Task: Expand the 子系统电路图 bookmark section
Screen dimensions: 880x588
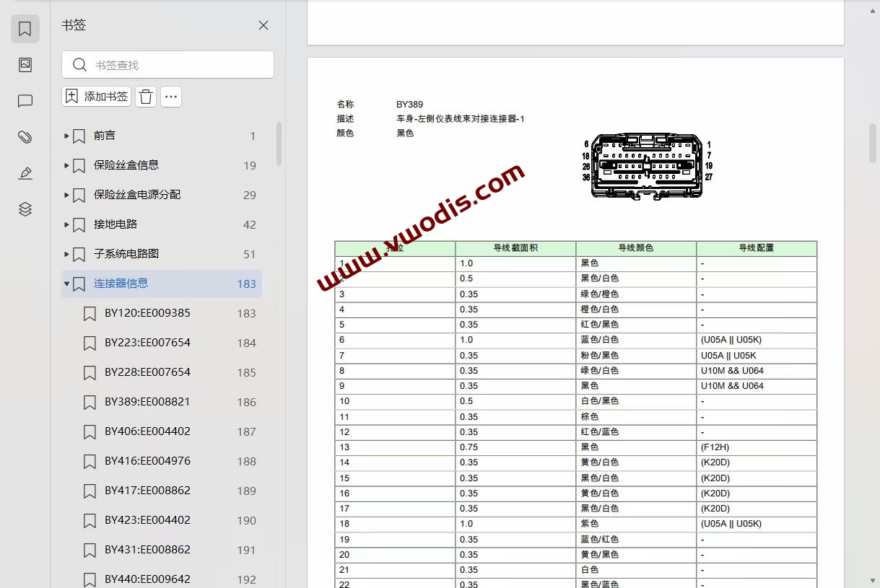Action: [66, 254]
